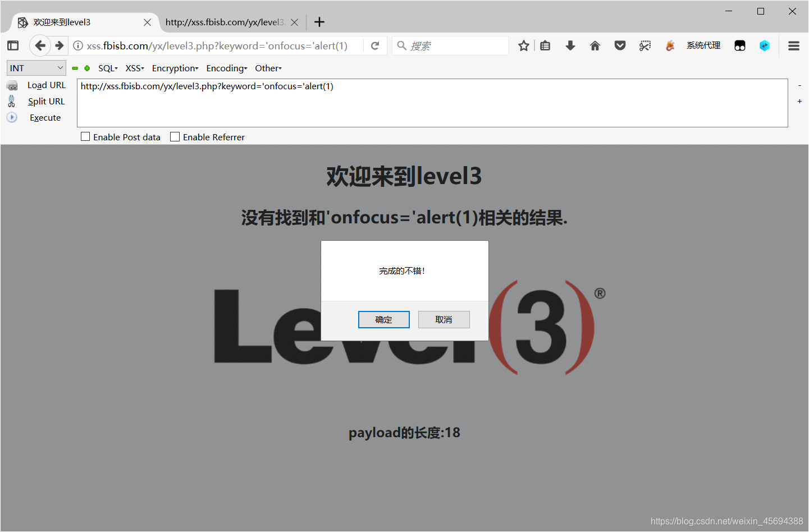The width and height of the screenshot is (809, 532).
Task: Click the 完成的不错! dialog message
Action: pyautogui.click(x=402, y=271)
